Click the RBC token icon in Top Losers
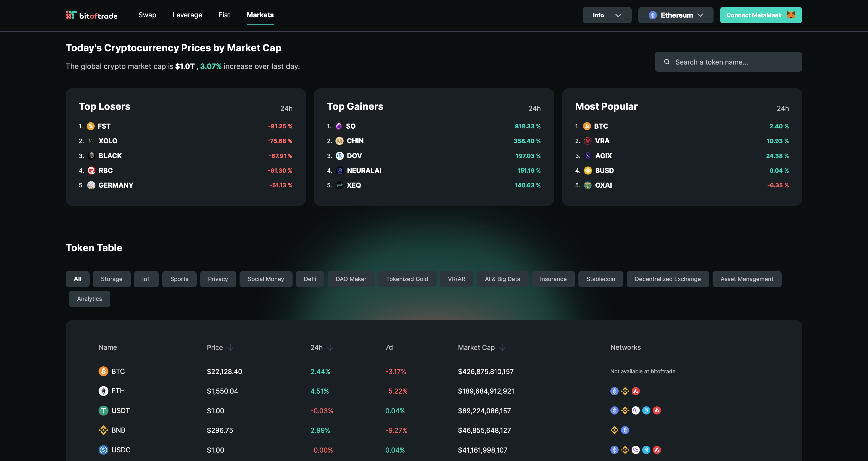The image size is (868, 461). (91, 170)
